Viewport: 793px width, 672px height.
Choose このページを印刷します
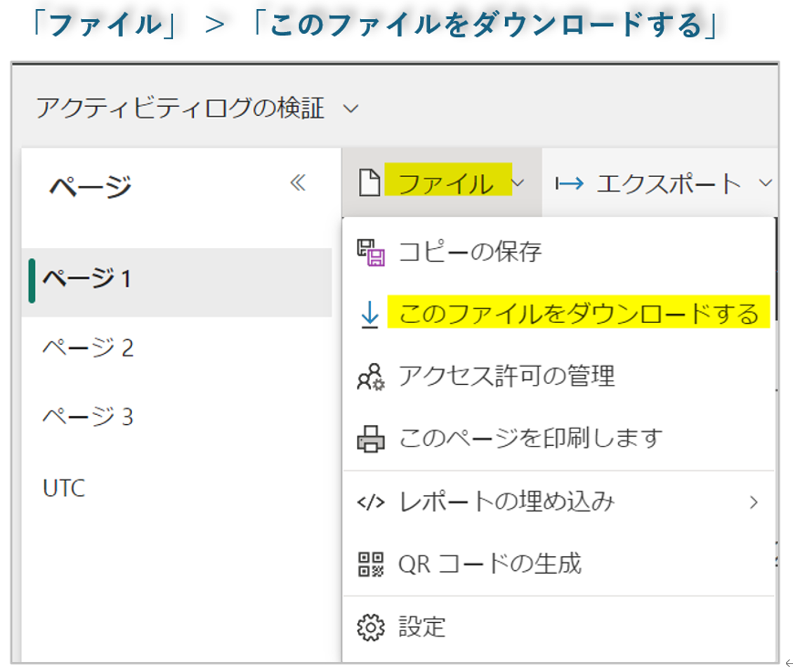[530, 438]
